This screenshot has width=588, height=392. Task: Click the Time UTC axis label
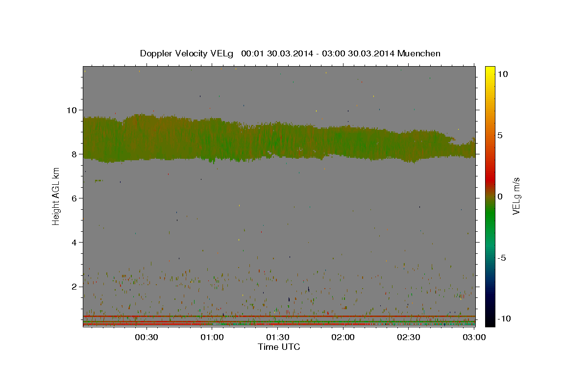pyautogui.click(x=279, y=347)
